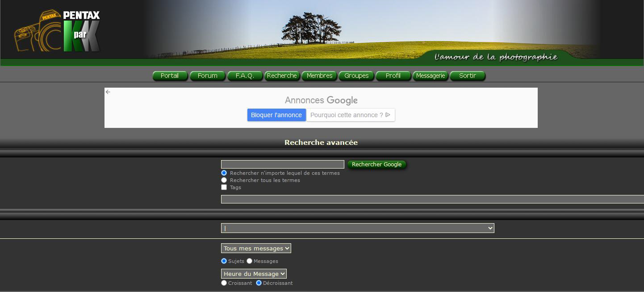Click the L'amour de la photographie slogan
Viewport: 644px width, 292px height.
pos(496,57)
